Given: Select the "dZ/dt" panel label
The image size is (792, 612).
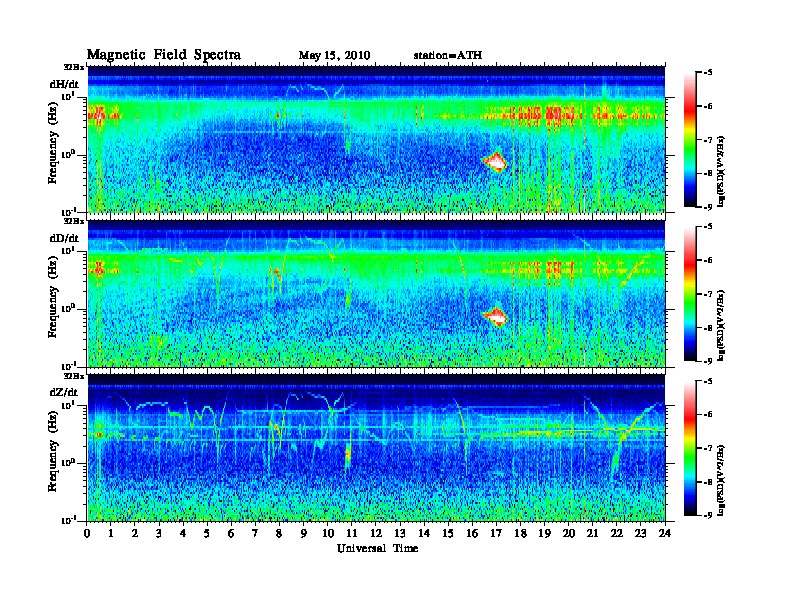Looking at the screenshot, I should (64, 392).
